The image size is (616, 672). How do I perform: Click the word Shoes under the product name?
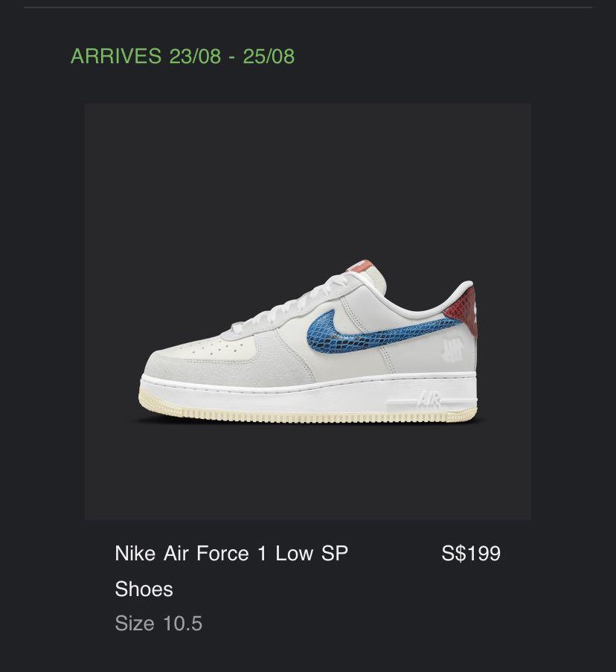tap(144, 589)
